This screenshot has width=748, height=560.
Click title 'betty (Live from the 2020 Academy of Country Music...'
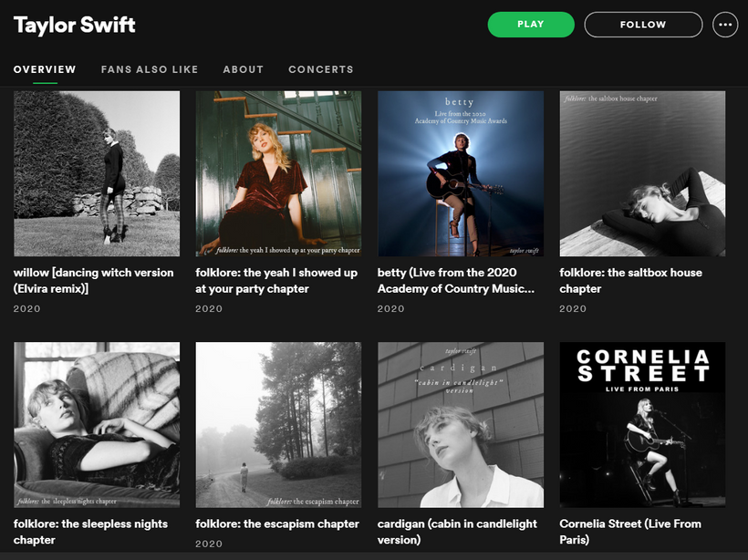pos(456,281)
